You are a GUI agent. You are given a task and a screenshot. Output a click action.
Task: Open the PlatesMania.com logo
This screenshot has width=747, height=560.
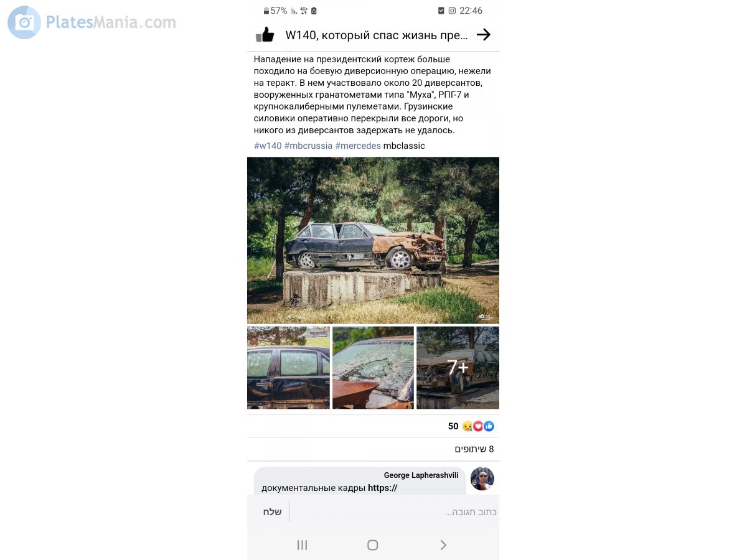coord(92,22)
